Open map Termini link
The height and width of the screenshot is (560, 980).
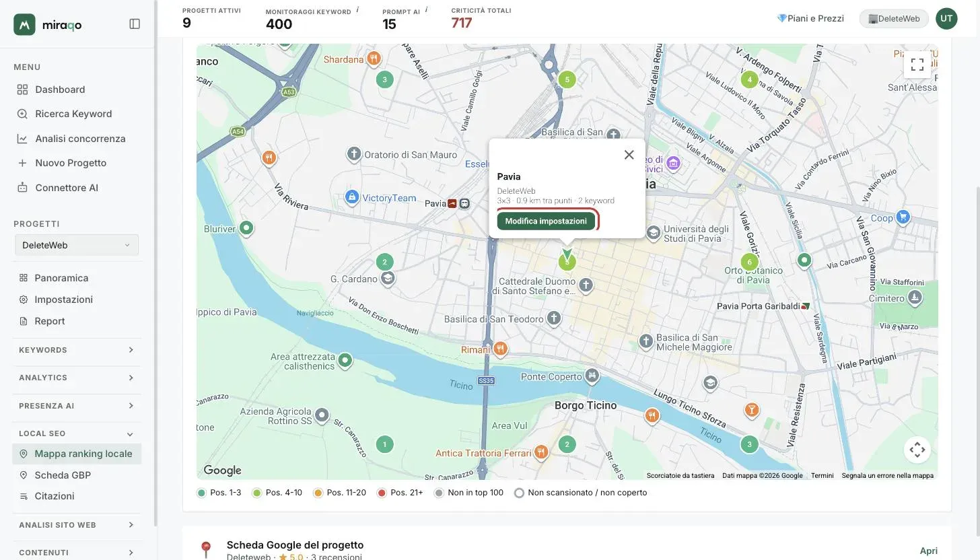(822, 475)
